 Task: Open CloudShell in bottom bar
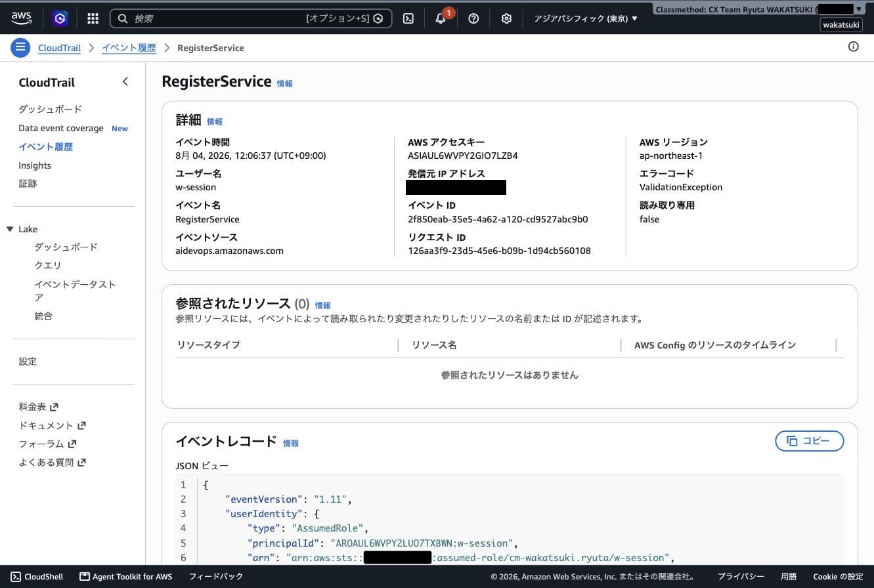pyautogui.click(x=37, y=576)
